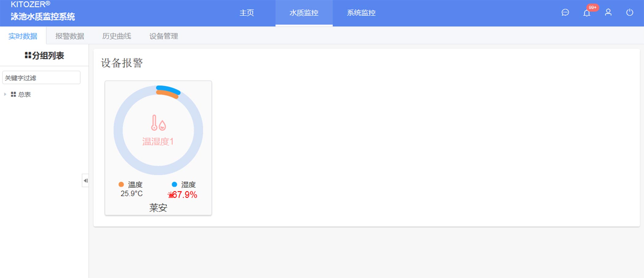
Task: Open the 设备管理 tab
Action: coord(164,36)
